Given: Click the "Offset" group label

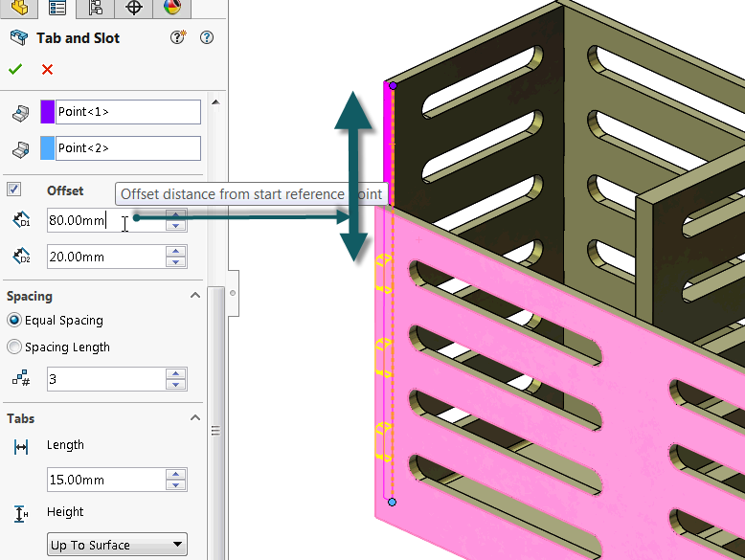Looking at the screenshot, I should click(65, 190).
